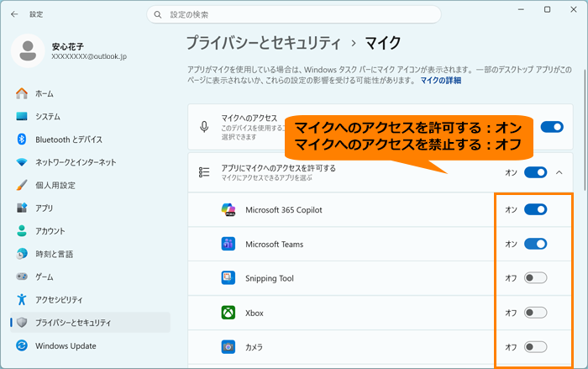Collapse the app microphone access list chevron
The width and height of the screenshot is (588, 369).
[x=559, y=172]
